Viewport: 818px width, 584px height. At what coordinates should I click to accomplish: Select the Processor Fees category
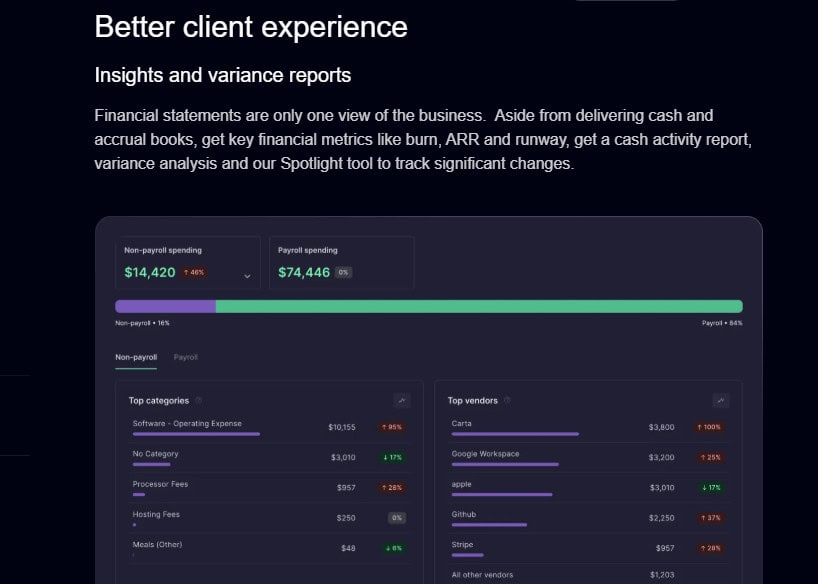pos(160,484)
